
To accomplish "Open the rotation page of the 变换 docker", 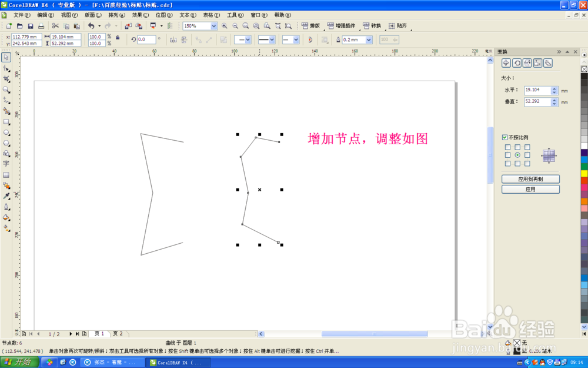I will pos(517,63).
